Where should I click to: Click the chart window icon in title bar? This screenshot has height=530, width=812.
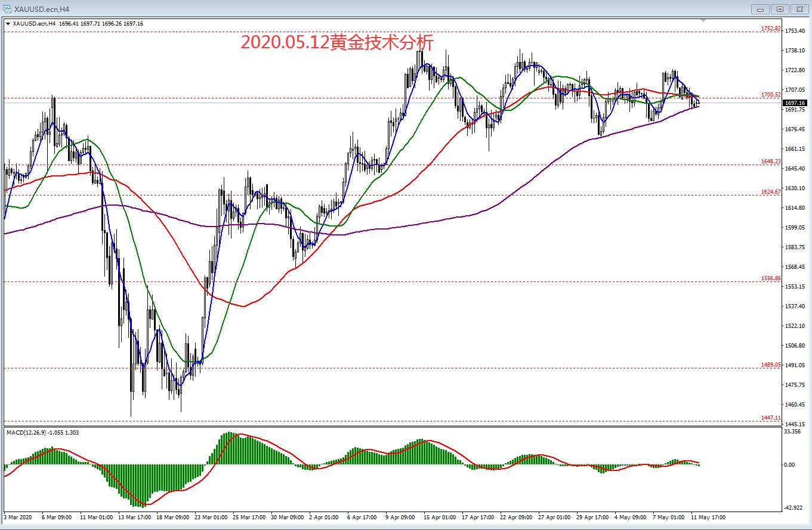[x=8, y=9]
